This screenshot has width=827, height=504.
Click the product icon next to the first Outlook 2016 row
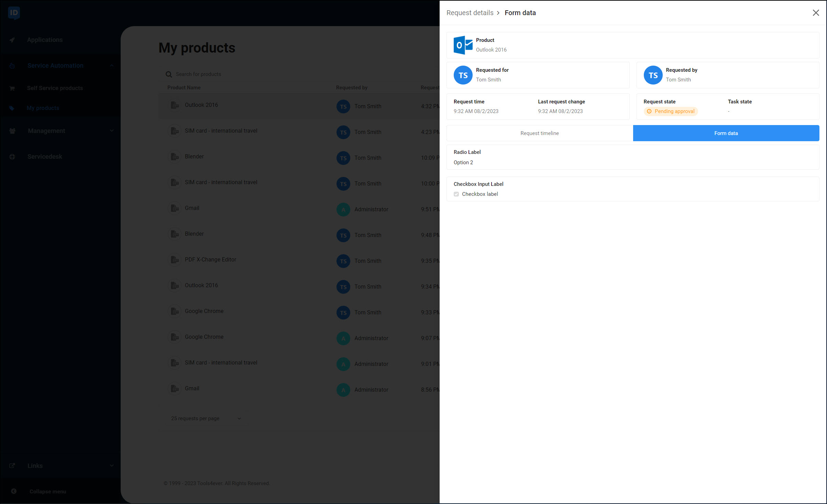tap(175, 105)
